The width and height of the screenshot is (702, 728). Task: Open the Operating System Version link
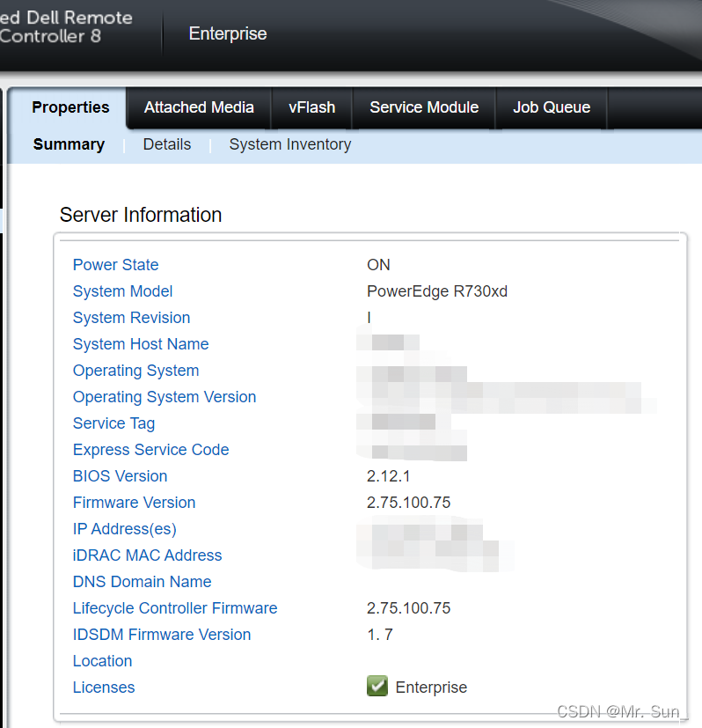click(165, 397)
